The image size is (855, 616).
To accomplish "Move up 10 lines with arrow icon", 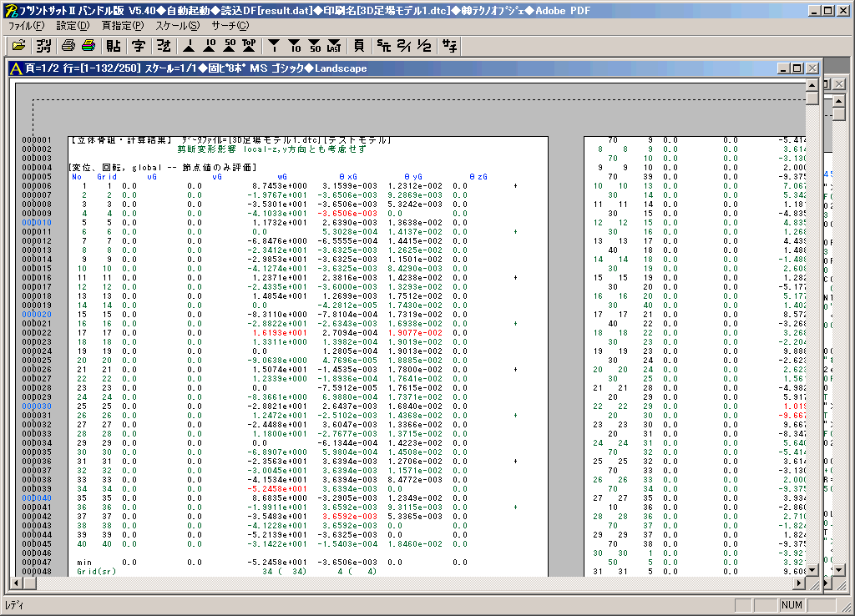I will (x=209, y=46).
